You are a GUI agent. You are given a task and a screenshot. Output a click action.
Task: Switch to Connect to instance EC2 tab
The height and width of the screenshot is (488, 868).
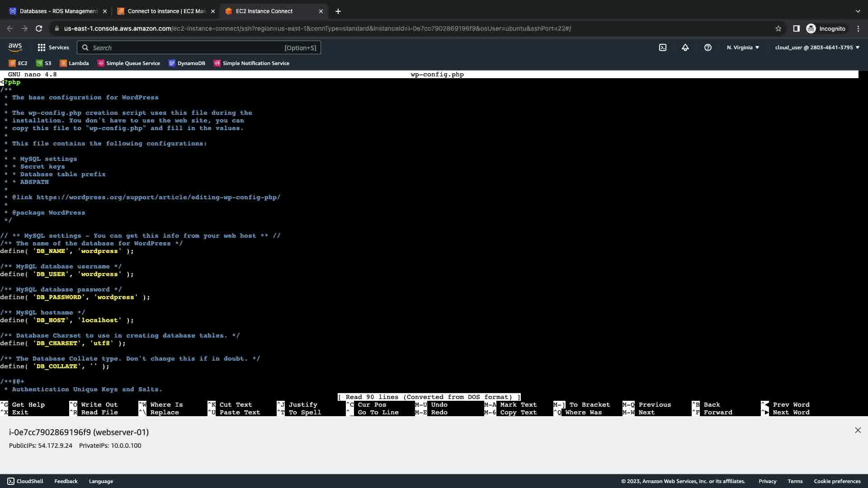tap(166, 11)
